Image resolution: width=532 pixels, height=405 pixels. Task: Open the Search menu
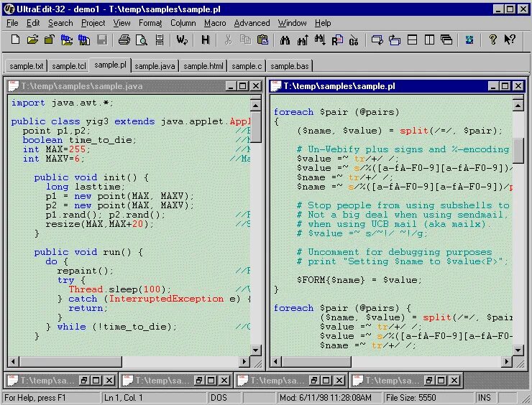pyautogui.click(x=60, y=23)
